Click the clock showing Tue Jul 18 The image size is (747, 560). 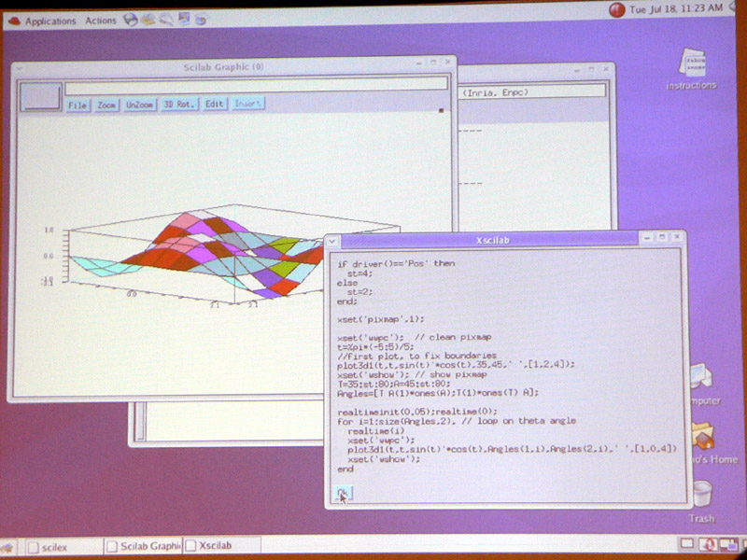675,8
